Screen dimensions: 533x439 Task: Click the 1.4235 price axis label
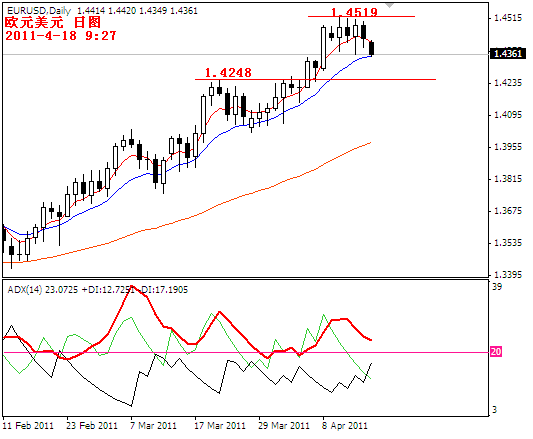coord(508,83)
